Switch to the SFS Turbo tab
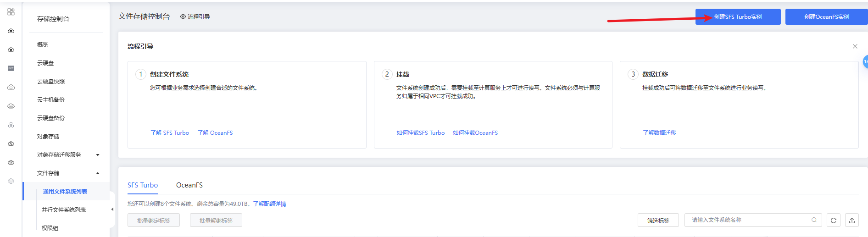This screenshot has height=237, width=868. pyautogui.click(x=143, y=185)
